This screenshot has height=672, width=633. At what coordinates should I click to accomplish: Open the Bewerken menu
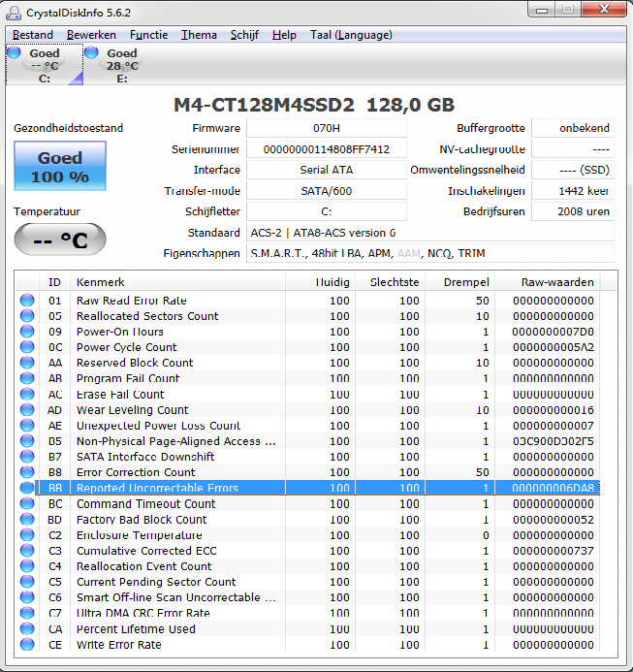coord(91,35)
